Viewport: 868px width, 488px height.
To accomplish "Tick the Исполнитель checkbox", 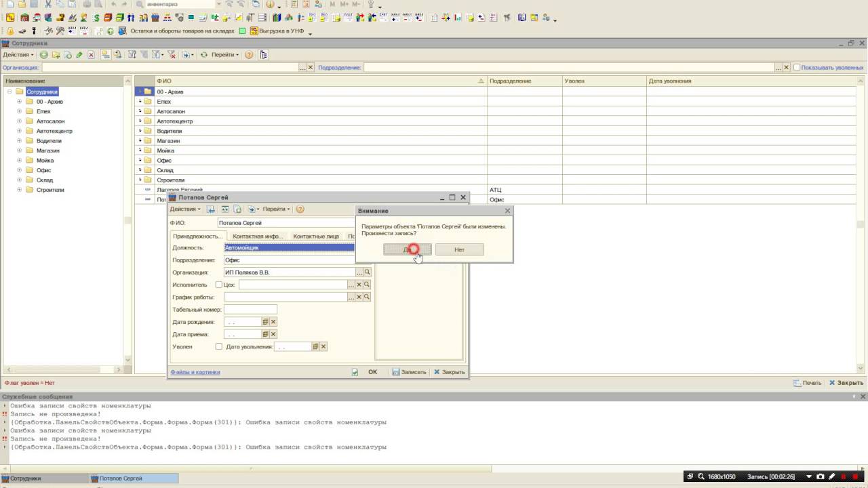I will coord(218,285).
